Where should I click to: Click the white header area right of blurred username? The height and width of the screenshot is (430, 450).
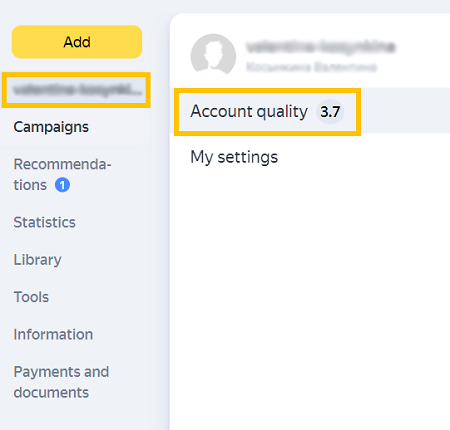[423, 50]
